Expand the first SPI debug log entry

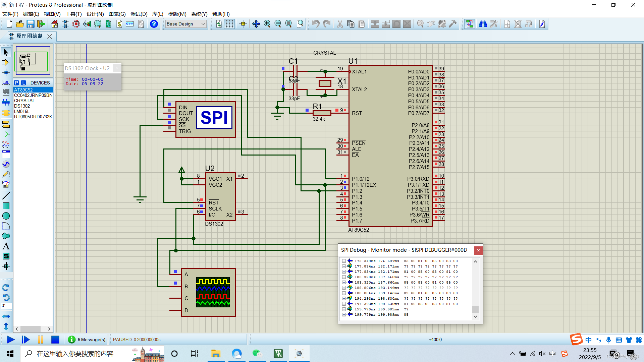pyautogui.click(x=344, y=261)
